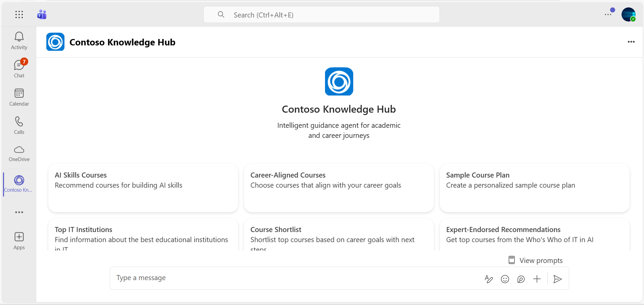Click the plus icon in message box
644x305 pixels.
pos(537,279)
